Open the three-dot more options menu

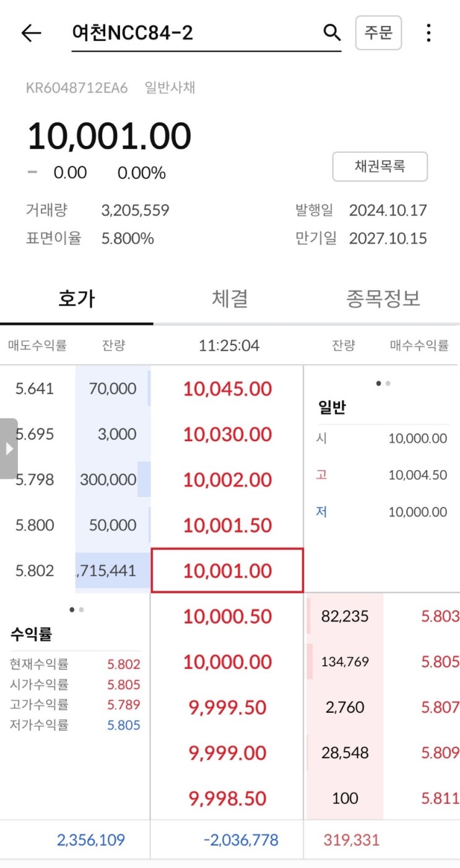pyautogui.click(x=428, y=33)
